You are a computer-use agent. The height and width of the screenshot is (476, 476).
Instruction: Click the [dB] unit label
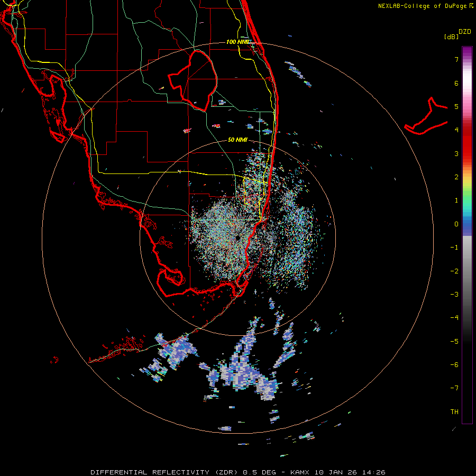451,36
